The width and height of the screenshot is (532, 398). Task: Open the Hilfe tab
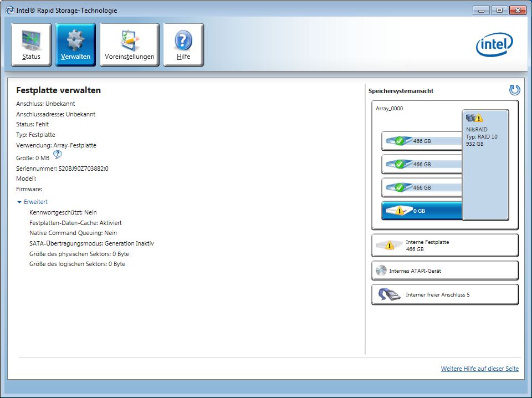[183, 45]
